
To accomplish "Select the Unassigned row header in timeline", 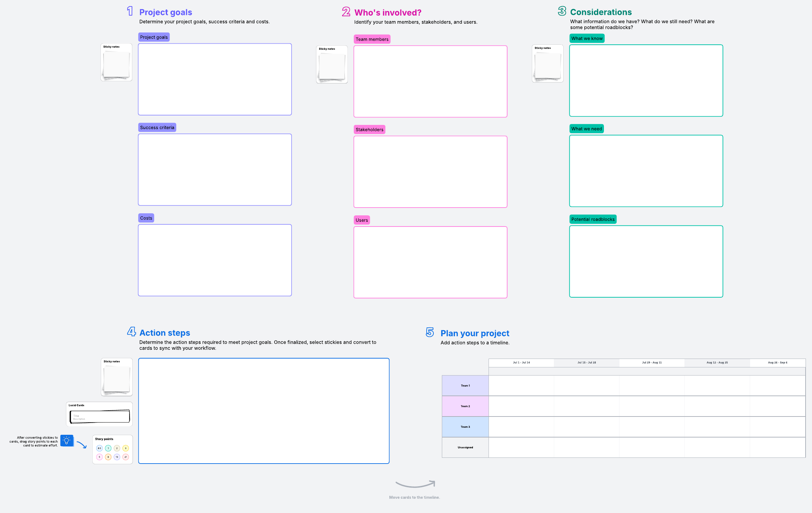I will click(465, 447).
